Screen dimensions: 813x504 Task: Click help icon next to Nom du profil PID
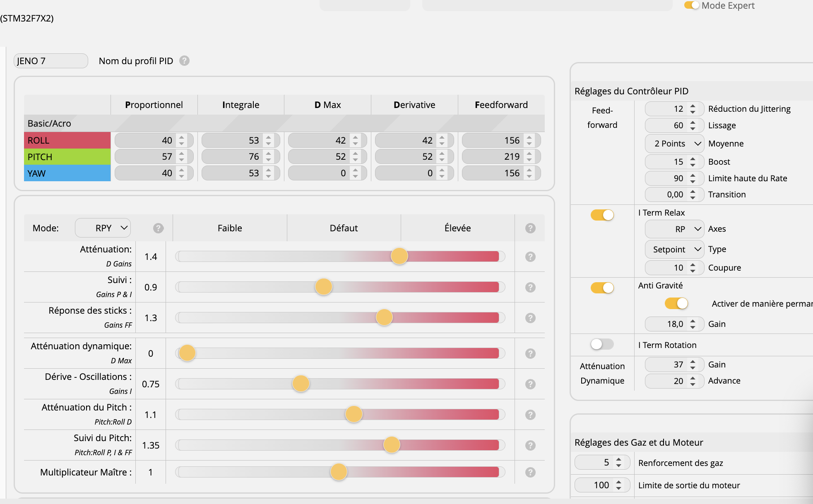184,61
